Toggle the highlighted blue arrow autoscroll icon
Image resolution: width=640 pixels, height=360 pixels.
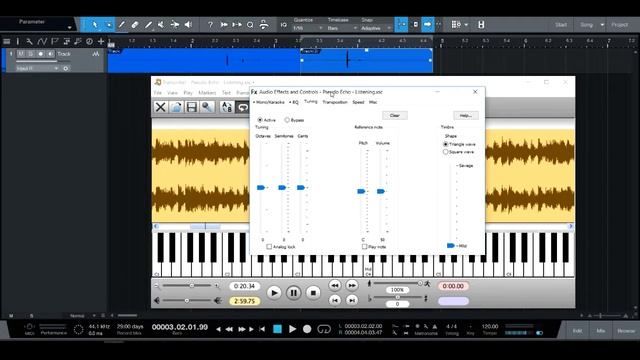427,24
